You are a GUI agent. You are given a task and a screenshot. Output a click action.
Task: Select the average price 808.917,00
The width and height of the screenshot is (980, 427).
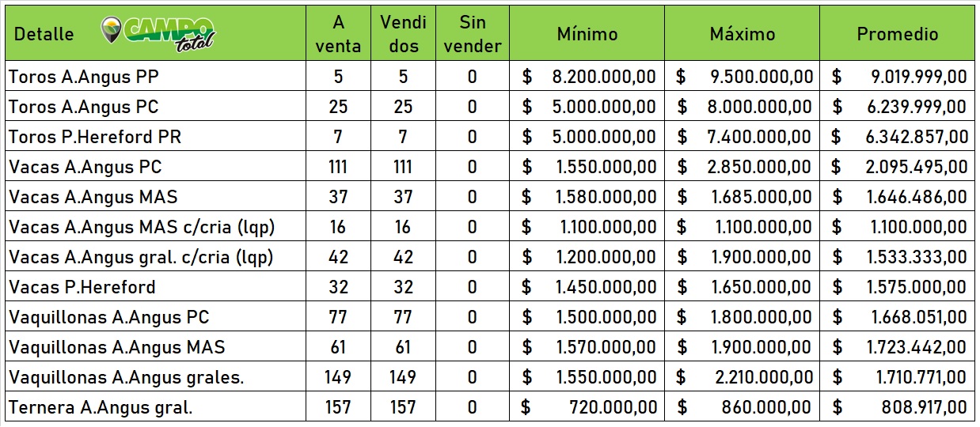click(924, 408)
